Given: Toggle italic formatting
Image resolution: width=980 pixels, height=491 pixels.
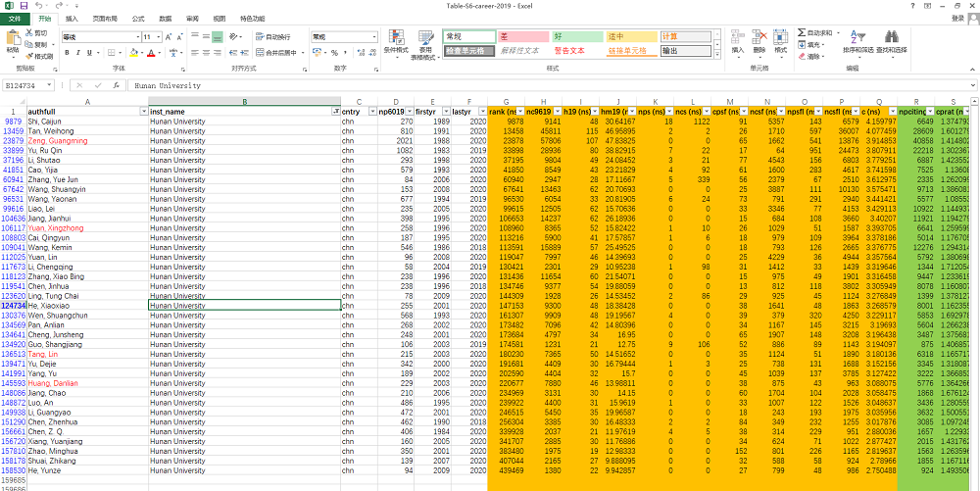Looking at the screenshot, I should 77,53.
